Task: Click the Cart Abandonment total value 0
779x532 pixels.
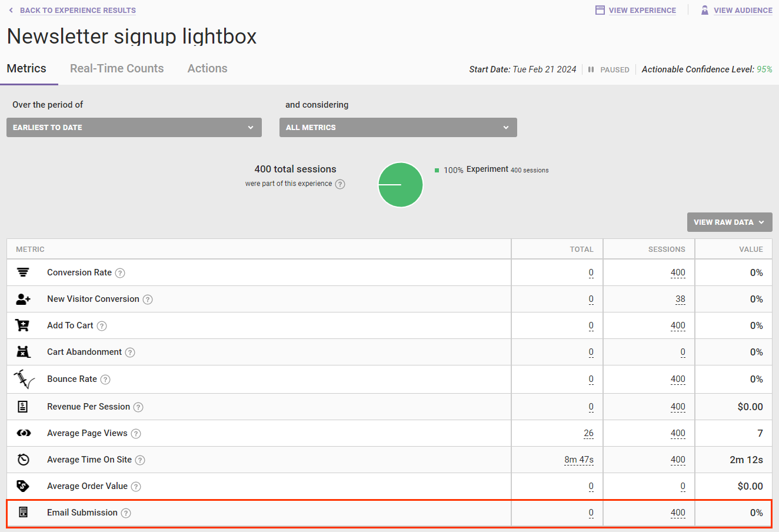Action: [x=591, y=352]
